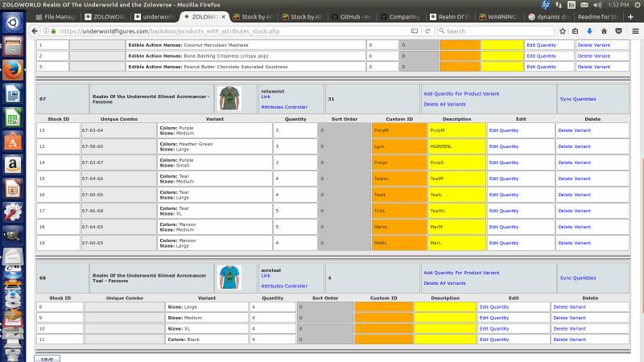Reload the current page

tap(427, 31)
